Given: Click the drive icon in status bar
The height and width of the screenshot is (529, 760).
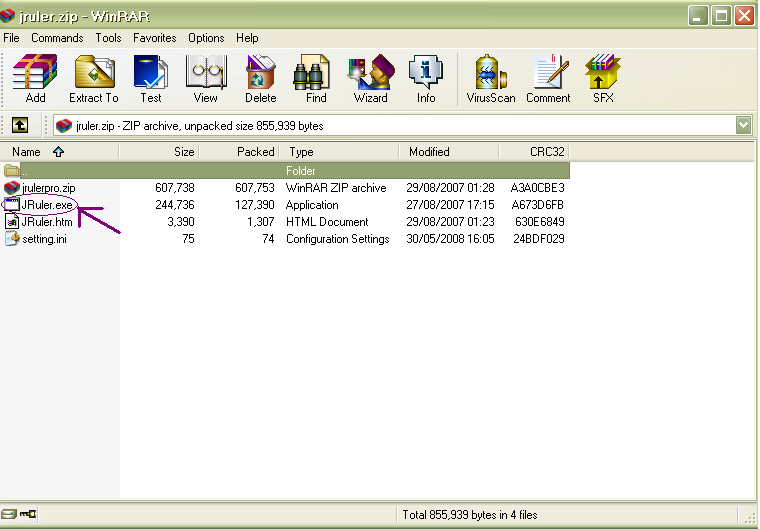Looking at the screenshot, I should (x=9, y=513).
